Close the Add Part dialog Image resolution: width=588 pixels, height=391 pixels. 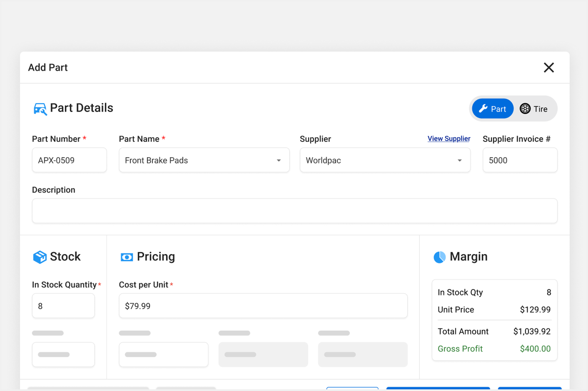pos(549,67)
